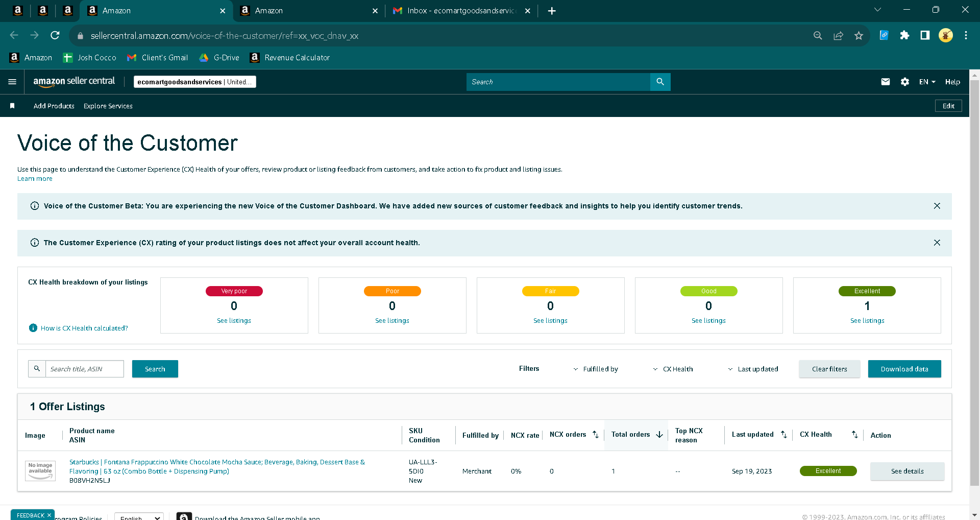Click the Search button next to the title field
The width and height of the screenshot is (980, 520).
point(155,369)
